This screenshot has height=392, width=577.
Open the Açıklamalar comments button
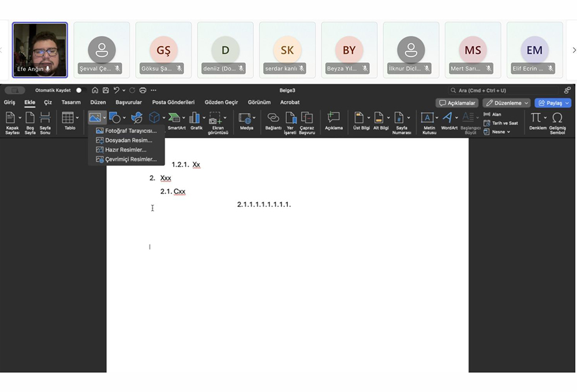(456, 103)
